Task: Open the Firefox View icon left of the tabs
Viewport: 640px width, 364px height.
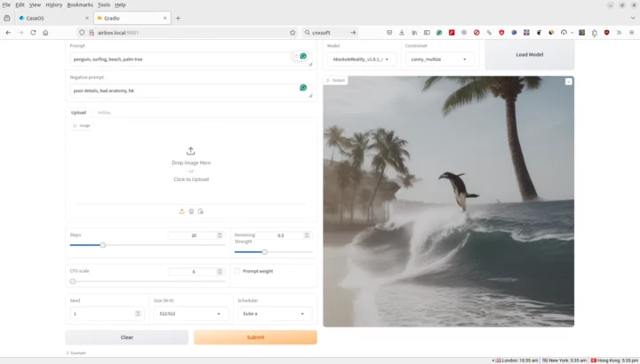Action: 7,18
